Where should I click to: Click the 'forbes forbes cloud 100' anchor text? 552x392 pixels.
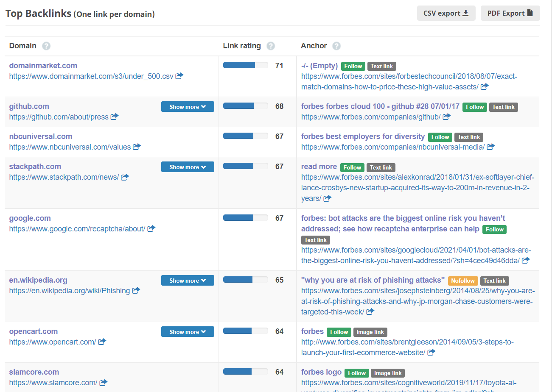[x=380, y=106]
